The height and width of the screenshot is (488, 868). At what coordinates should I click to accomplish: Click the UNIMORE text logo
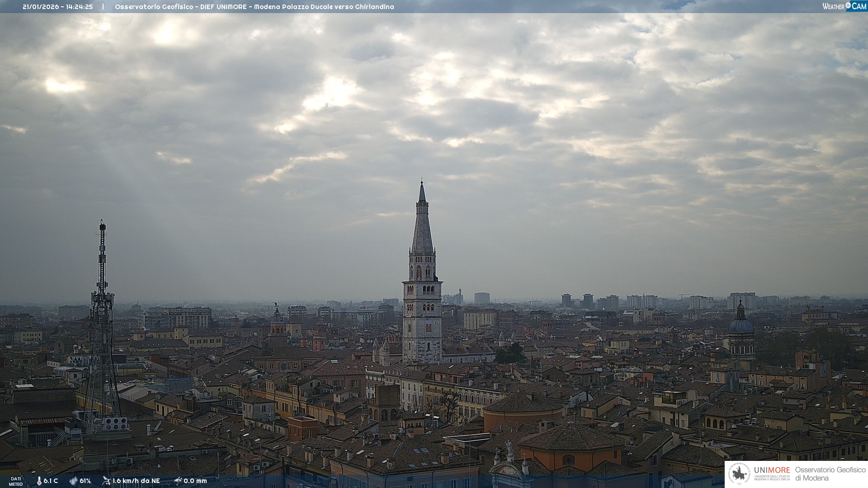coord(772,470)
